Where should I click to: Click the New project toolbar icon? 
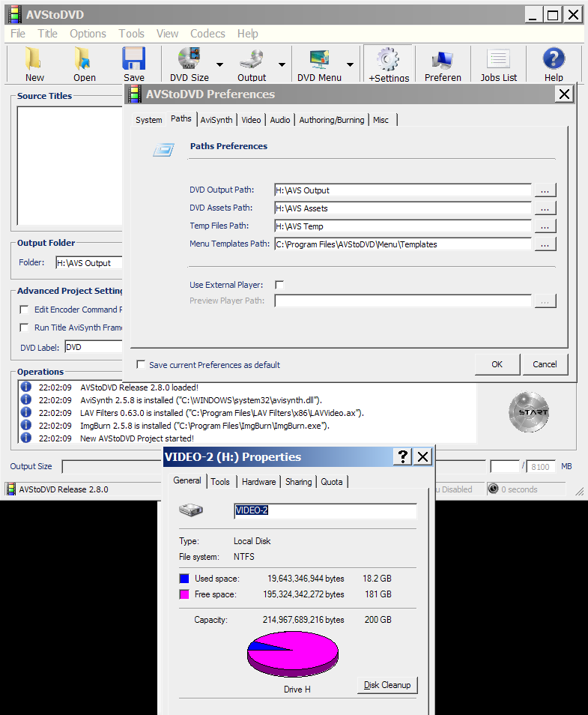33,58
